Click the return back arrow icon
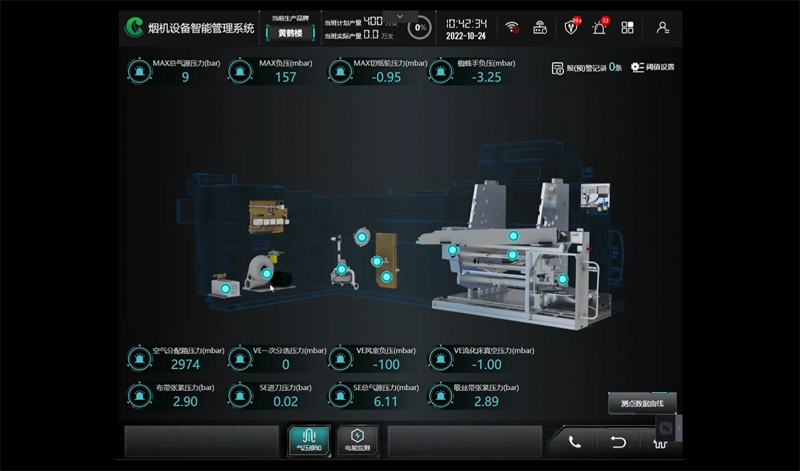The image size is (800, 471). coord(619,441)
